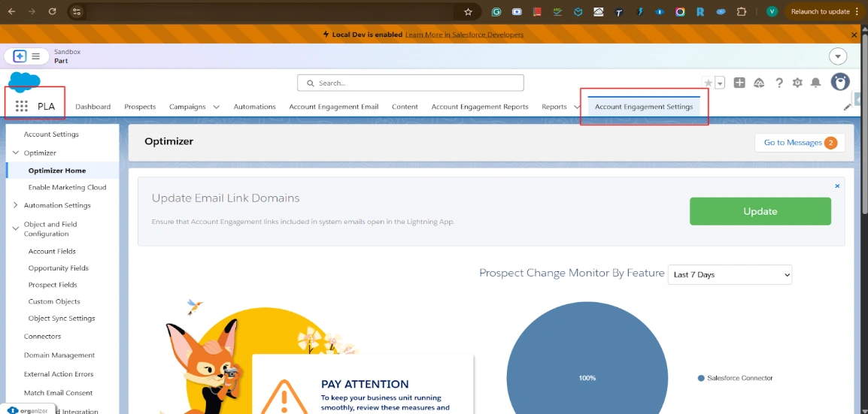Switch to the Prospects tab
868x414 pixels.
click(x=140, y=107)
